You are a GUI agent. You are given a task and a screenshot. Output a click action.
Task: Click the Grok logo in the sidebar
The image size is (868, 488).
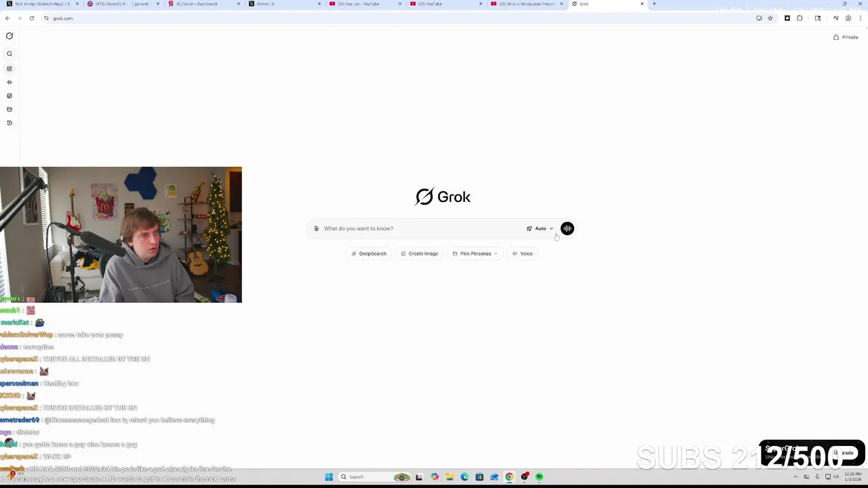click(x=9, y=36)
